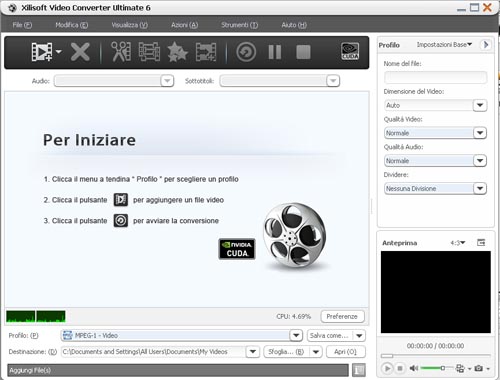This screenshot has width=500, height=380.
Task: Expand the Profilo MPEG-1 Video dropdown
Action: pyautogui.click(x=296, y=335)
